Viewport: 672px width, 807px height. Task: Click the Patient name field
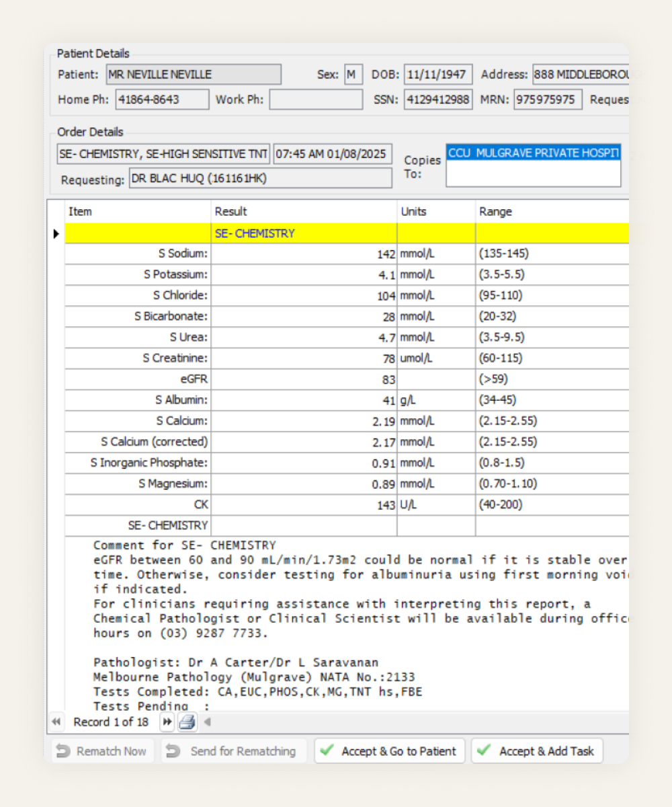coord(194,75)
